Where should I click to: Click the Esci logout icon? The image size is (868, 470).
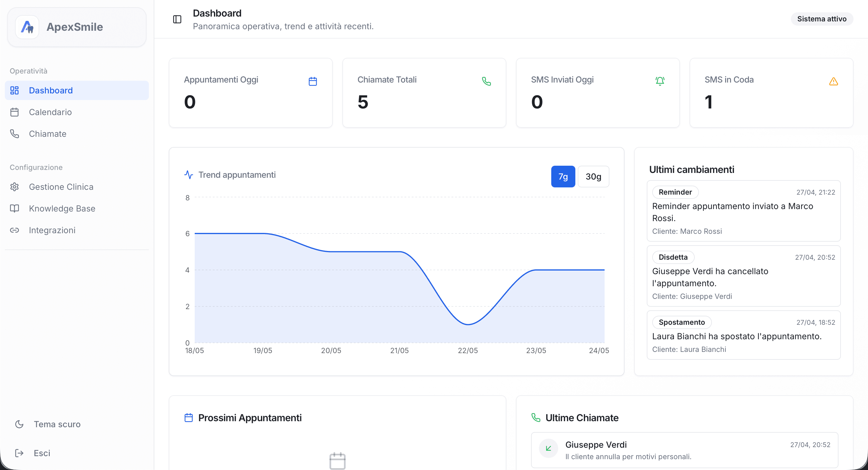coord(19,453)
